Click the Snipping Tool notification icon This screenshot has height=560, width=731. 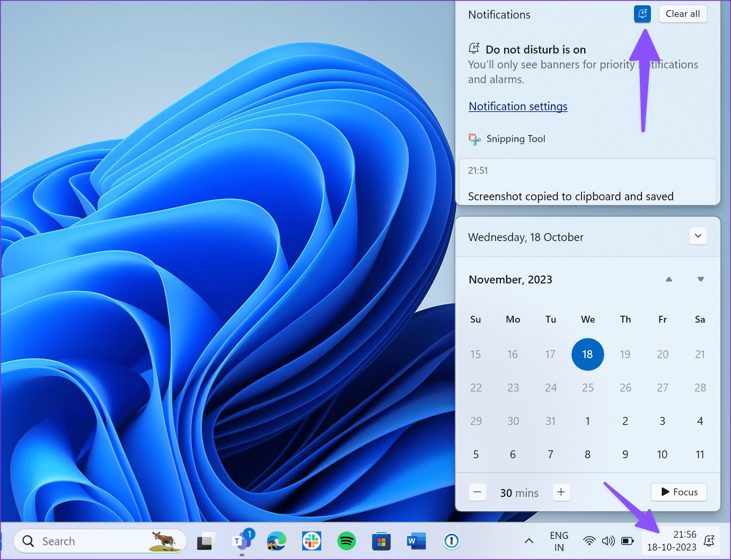474,139
